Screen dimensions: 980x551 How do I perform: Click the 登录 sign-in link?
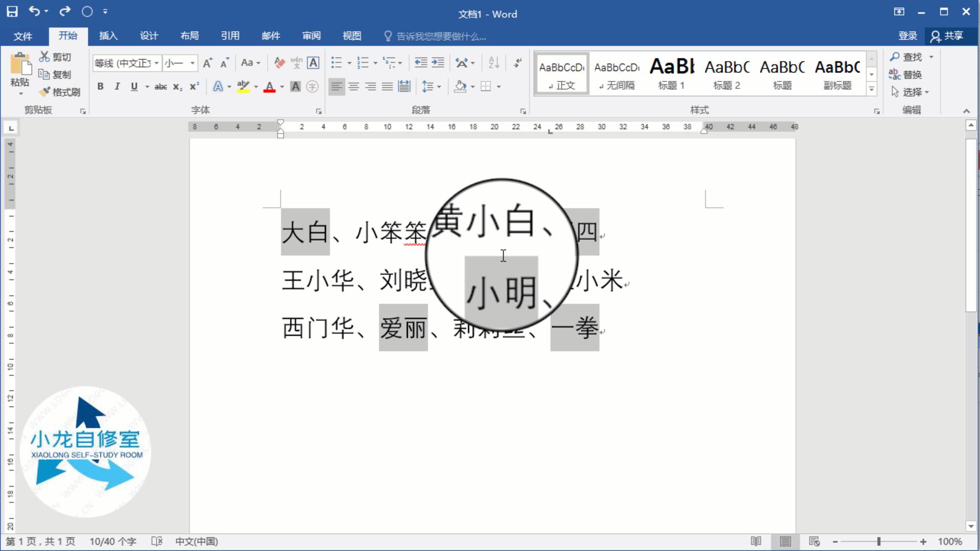click(x=908, y=36)
